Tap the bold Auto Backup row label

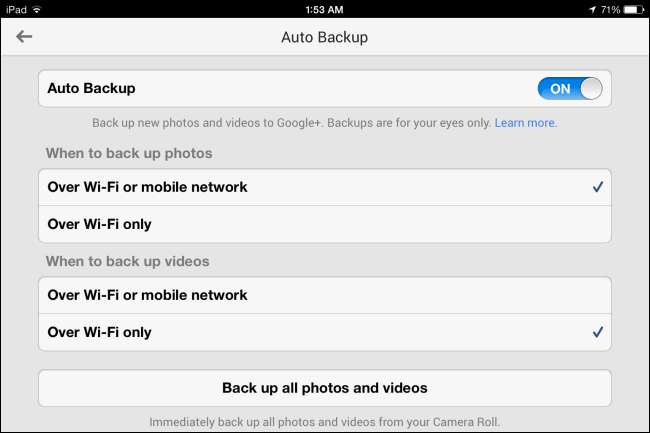coord(91,88)
